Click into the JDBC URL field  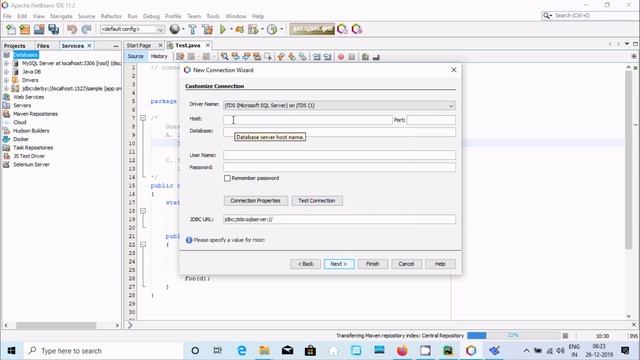click(339, 219)
